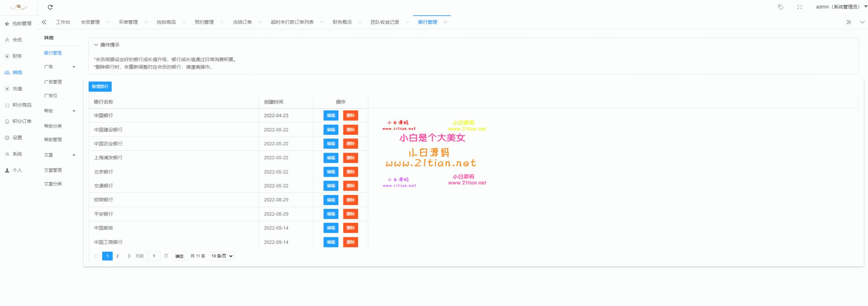Select 帮助管理 submenu item
868x306 pixels.
point(53,139)
